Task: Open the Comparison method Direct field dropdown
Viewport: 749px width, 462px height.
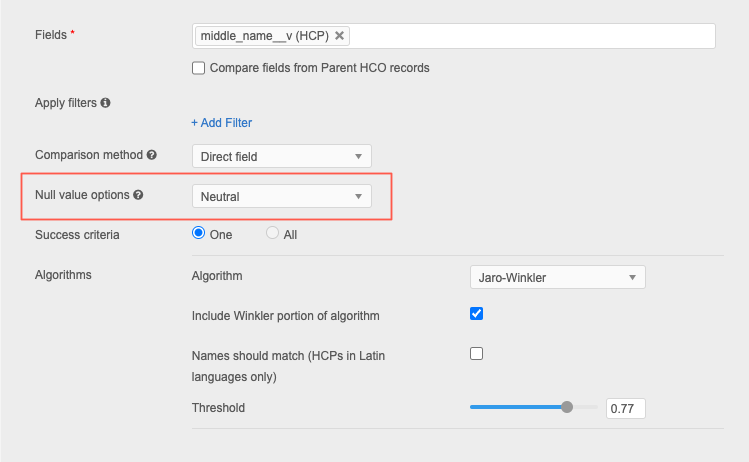Action: pos(281,156)
